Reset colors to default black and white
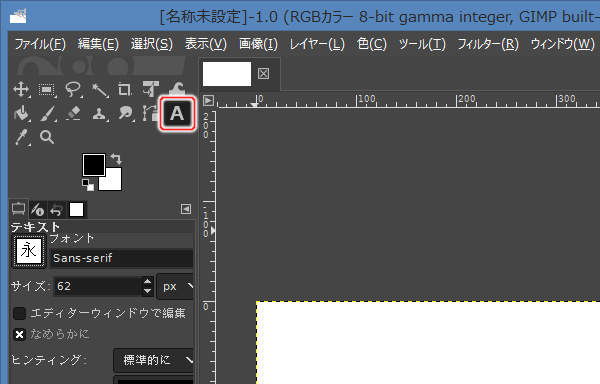Screen dimensions: 600x384 point(88,185)
